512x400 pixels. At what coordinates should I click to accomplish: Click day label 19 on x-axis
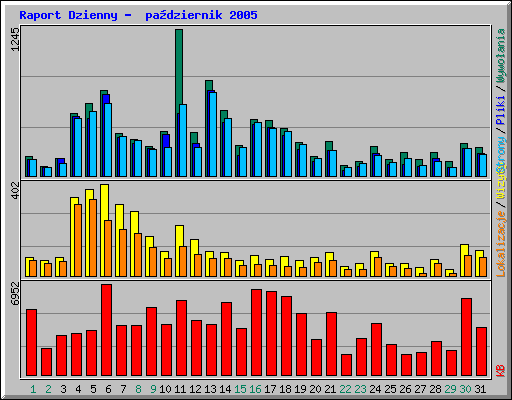300,389
